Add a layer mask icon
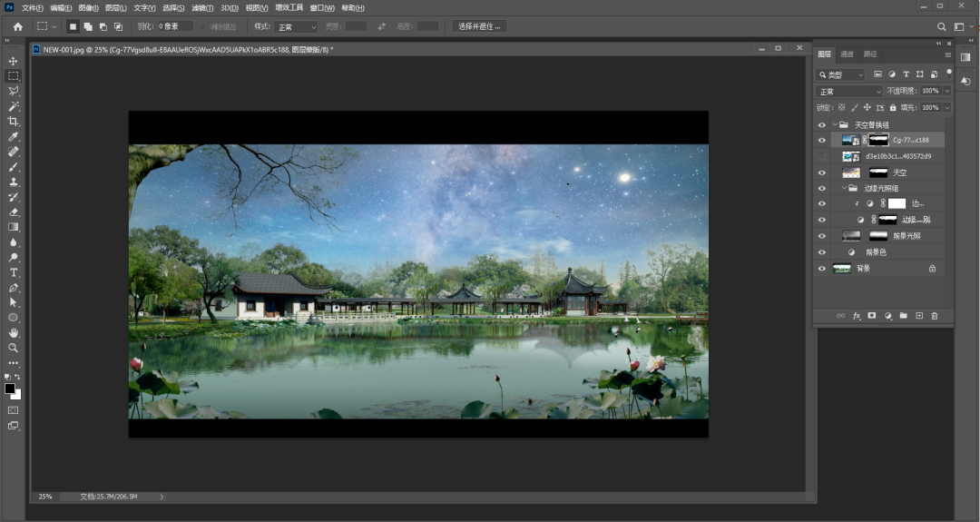 coord(872,316)
